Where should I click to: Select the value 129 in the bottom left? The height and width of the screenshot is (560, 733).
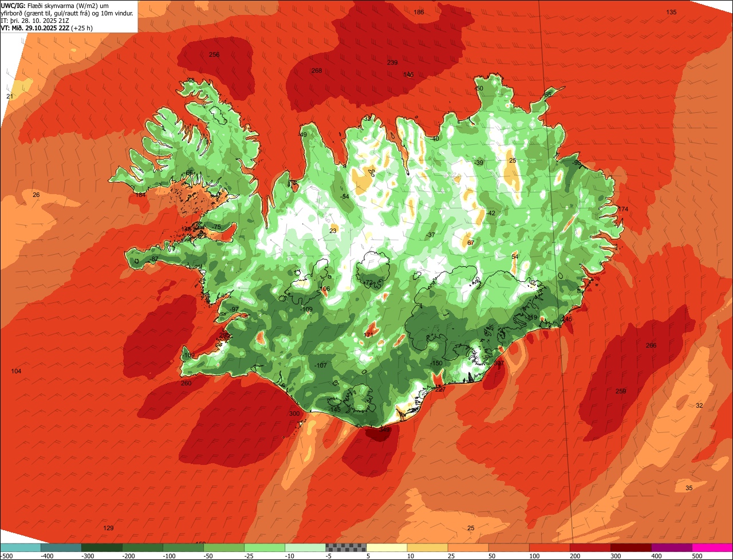pos(108,528)
